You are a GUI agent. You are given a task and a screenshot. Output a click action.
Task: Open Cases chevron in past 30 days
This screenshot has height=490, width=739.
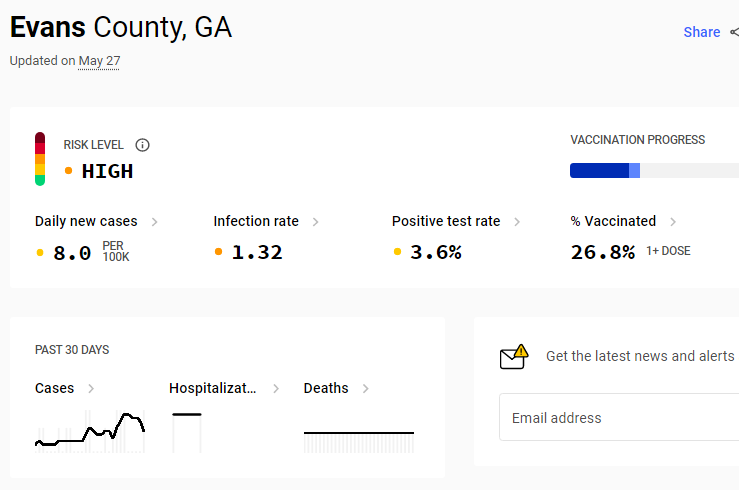pyautogui.click(x=91, y=389)
